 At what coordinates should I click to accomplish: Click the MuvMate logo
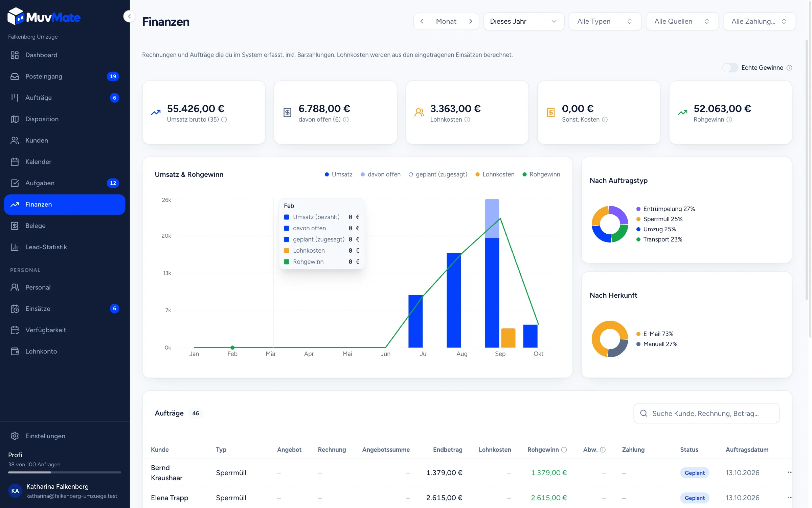tap(44, 17)
